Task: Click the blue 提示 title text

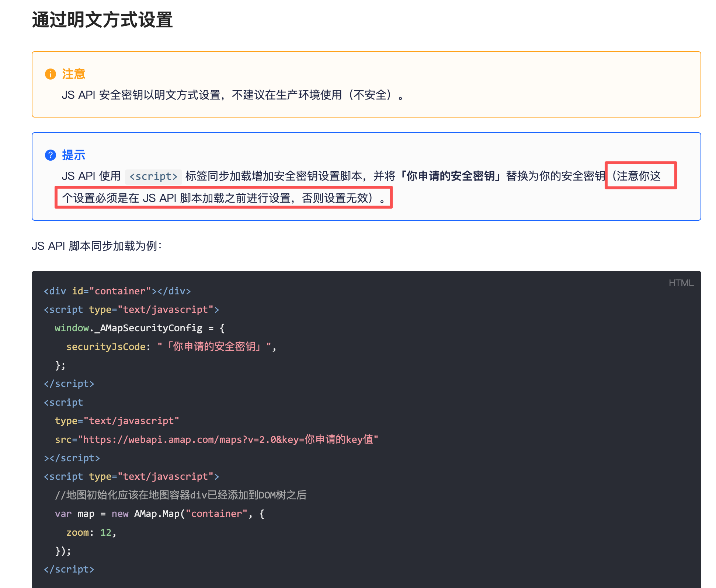Action: click(74, 155)
